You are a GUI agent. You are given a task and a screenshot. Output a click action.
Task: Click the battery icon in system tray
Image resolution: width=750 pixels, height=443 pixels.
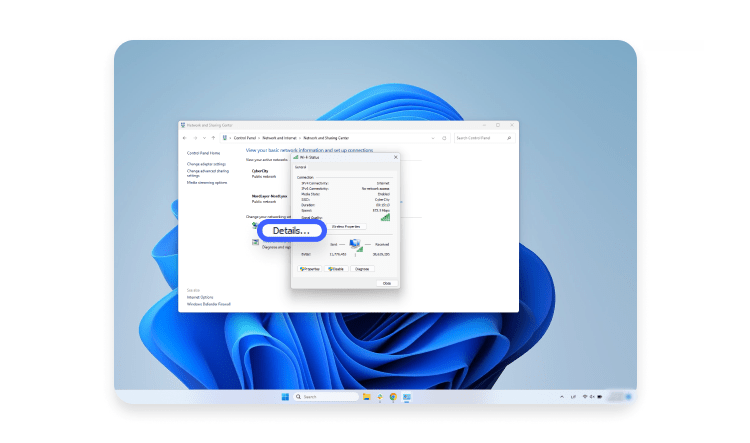pos(599,397)
